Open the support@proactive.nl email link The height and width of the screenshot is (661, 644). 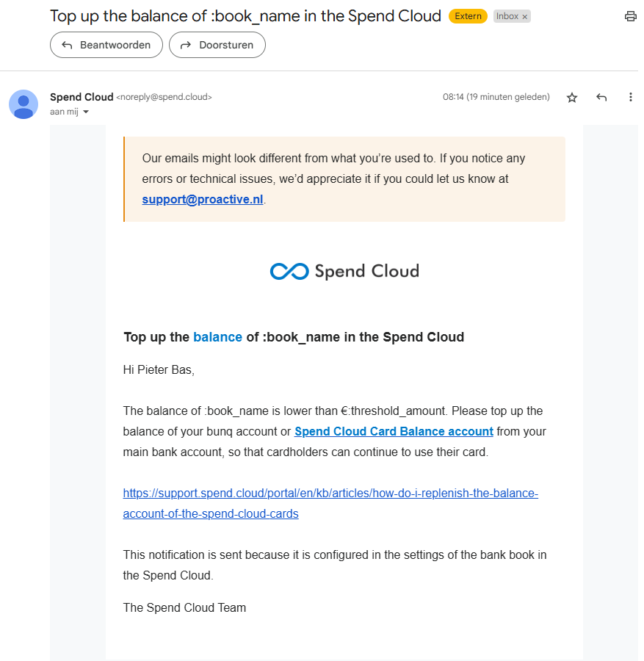click(x=202, y=199)
